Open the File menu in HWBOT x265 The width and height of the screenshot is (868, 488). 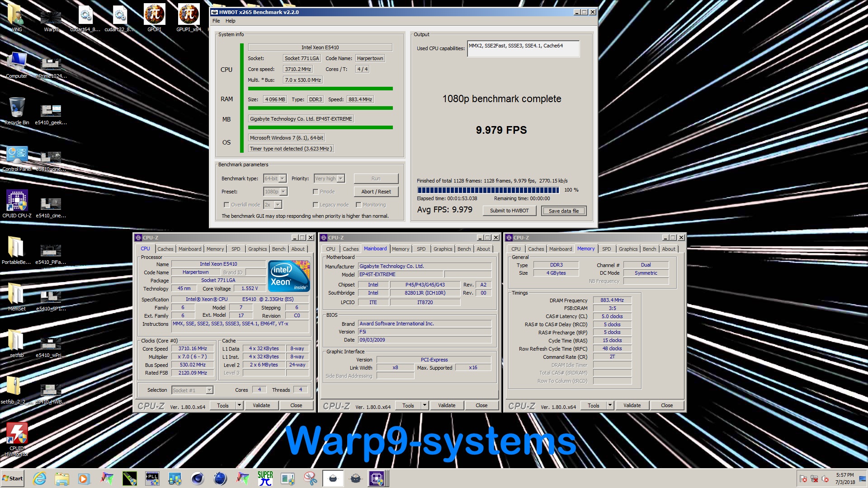click(216, 21)
